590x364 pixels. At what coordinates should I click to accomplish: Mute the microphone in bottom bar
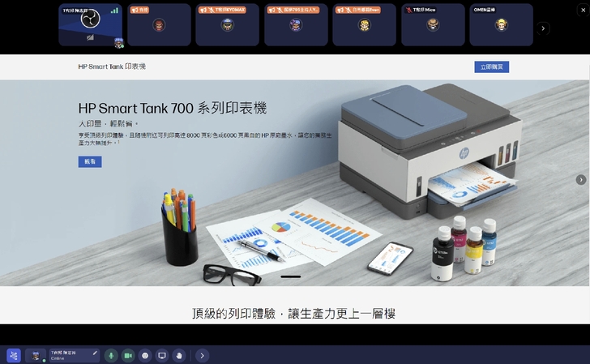pyautogui.click(x=110, y=355)
